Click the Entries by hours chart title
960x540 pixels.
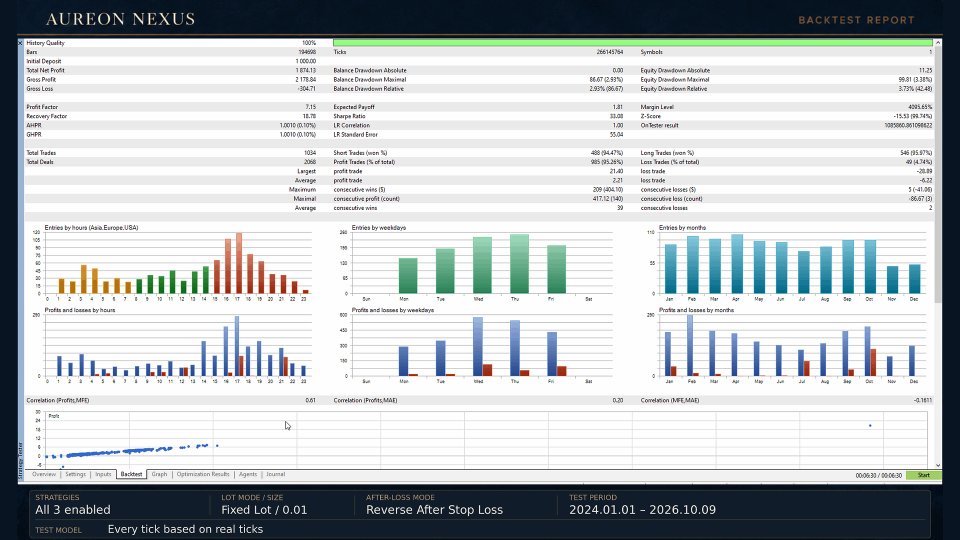click(x=91, y=228)
